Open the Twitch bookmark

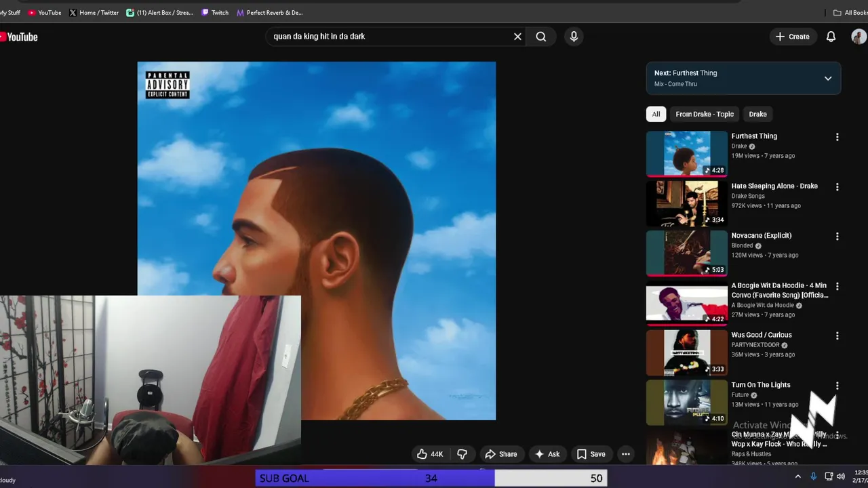pyautogui.click(x=215, y=12)
